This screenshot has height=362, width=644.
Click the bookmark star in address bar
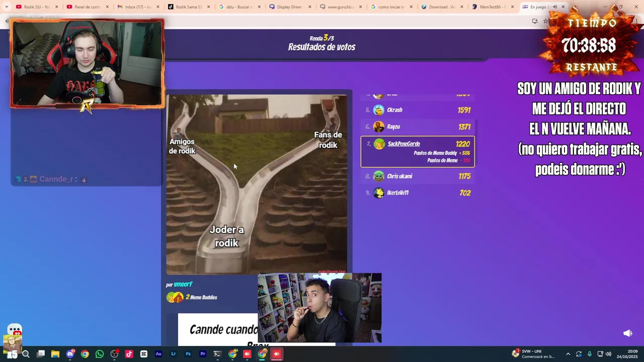[x=545, y=21]
